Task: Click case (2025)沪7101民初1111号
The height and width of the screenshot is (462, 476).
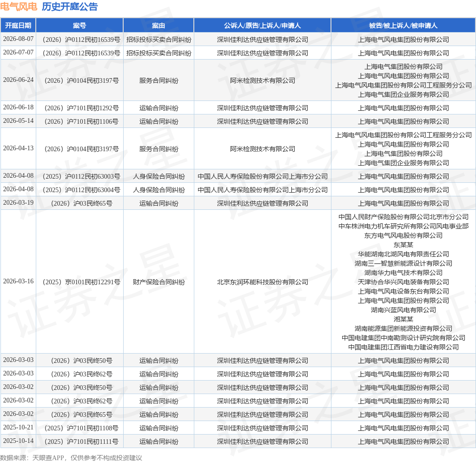Action: (81, 442)
